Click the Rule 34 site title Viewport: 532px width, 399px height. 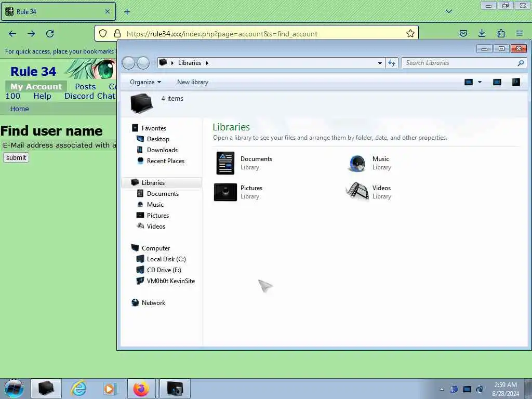pos(33,72)
